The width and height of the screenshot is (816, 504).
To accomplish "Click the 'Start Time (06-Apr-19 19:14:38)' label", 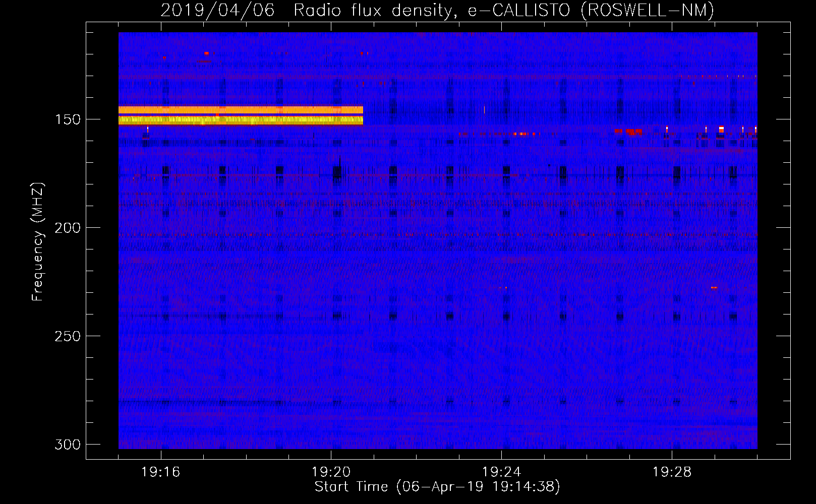I will click(x=437, y=486).
